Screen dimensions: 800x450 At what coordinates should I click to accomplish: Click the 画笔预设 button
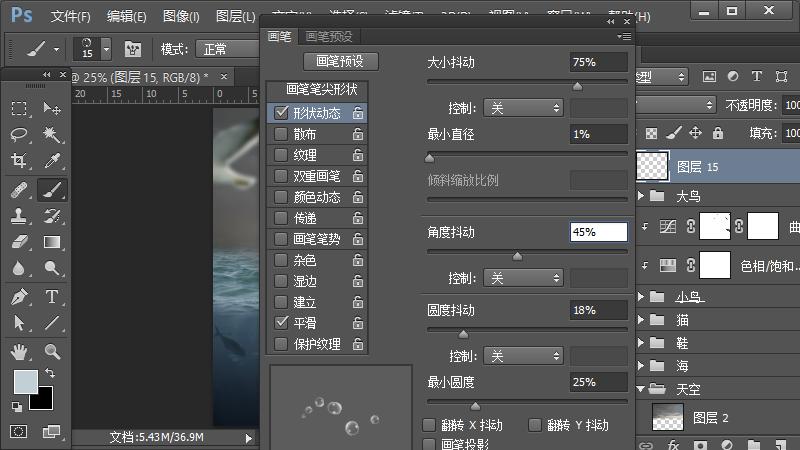tap(340, 61)
